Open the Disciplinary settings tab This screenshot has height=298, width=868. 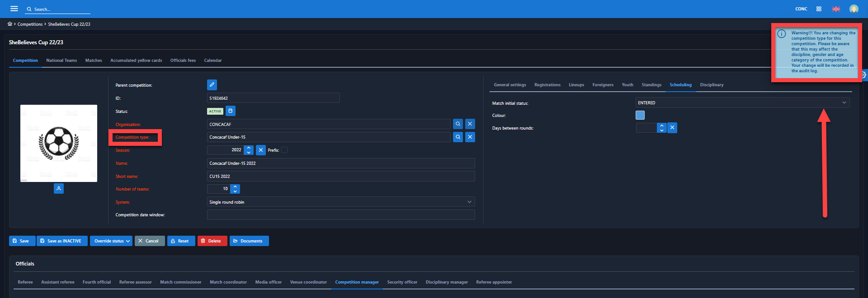pos(712,85)
